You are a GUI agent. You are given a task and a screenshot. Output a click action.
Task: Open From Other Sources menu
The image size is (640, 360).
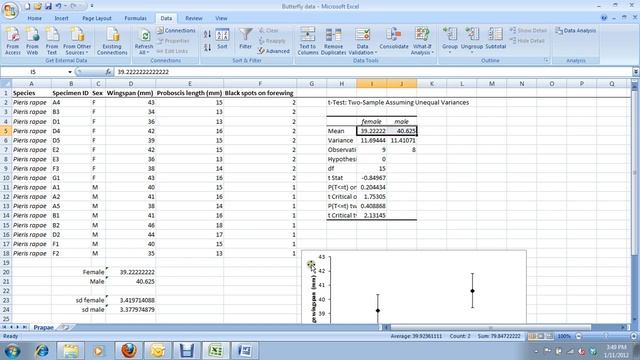pos(77,41)
